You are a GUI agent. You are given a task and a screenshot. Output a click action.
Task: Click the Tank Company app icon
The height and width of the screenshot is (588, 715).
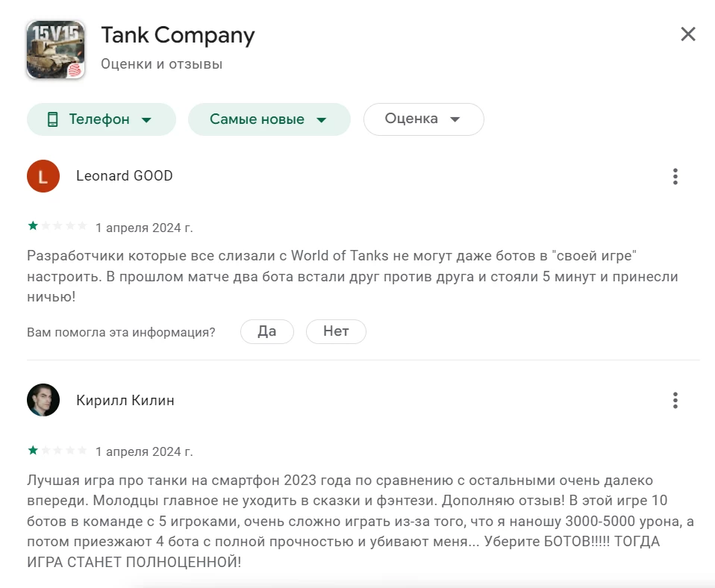pyautogui.click(x=56, y=49)
